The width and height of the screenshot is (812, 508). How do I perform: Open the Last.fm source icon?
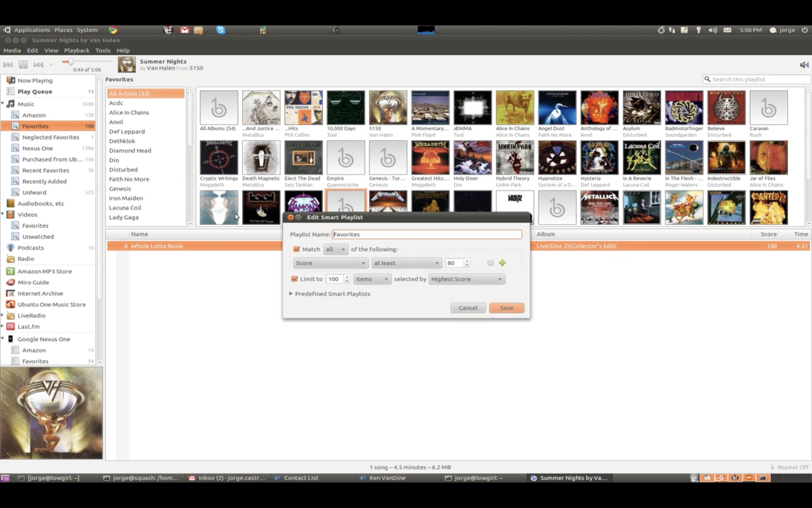click(x=11, y=327)
